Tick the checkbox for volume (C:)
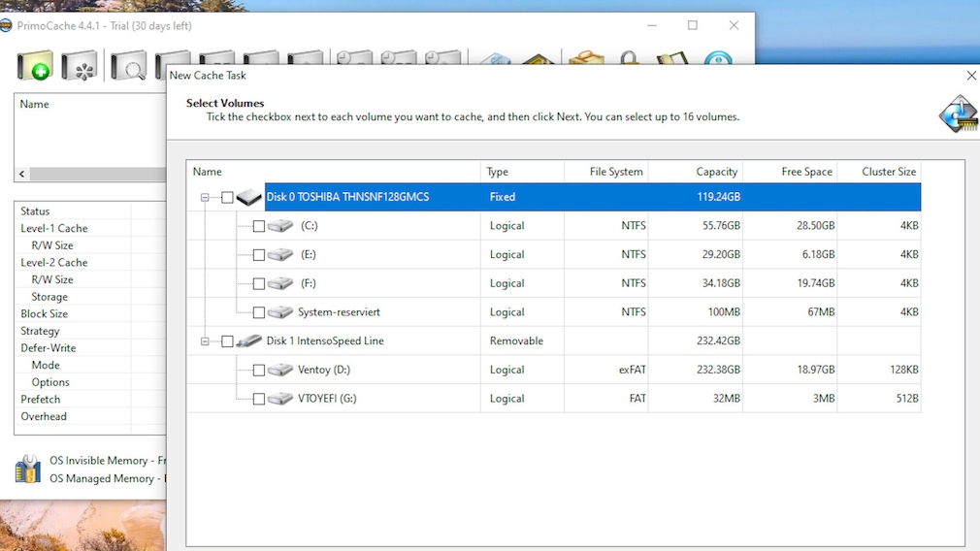This screenshot has width=980, height=551. pyautogui.click(x=258, y=226)
